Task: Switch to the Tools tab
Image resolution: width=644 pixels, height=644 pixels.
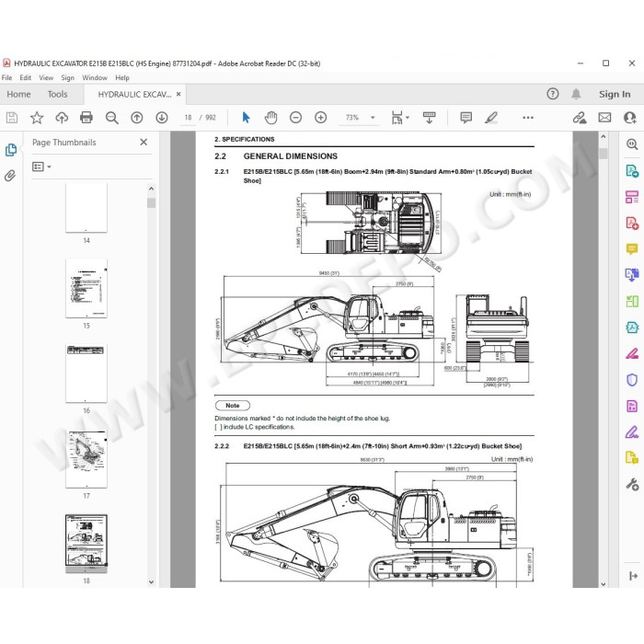Action: (x=57, y=94)
